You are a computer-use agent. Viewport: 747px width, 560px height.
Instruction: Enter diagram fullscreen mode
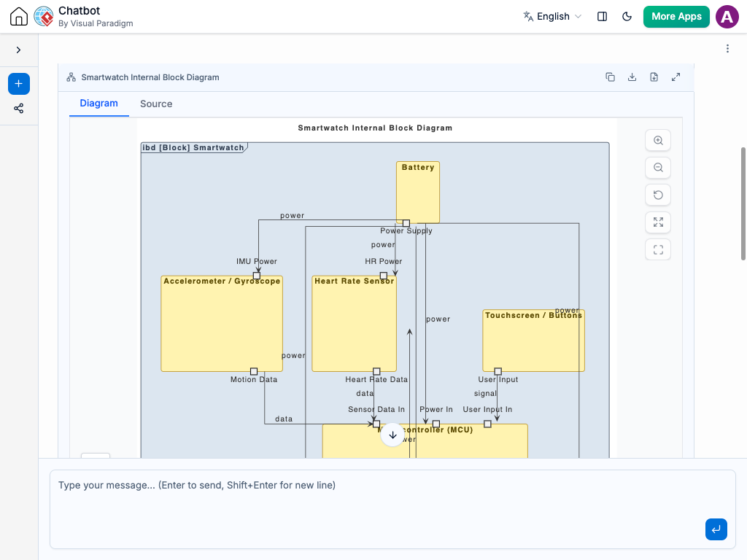[658, 249]
